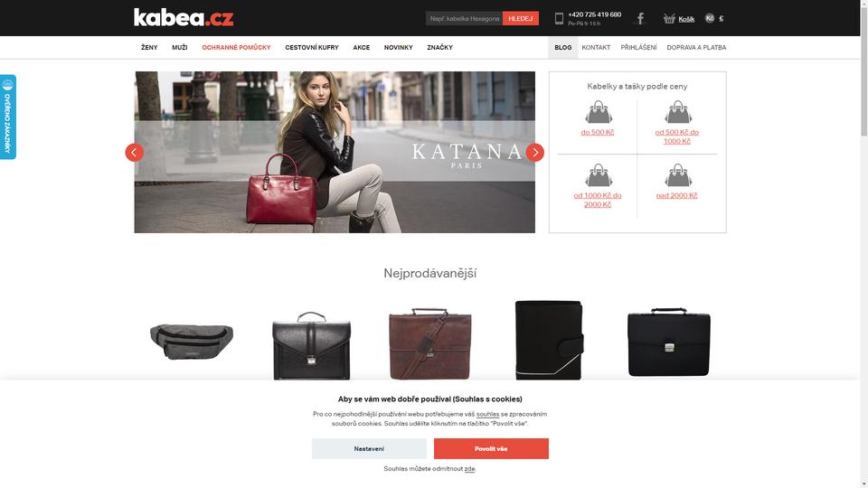Open the Ženy menu

pos(149,48)
